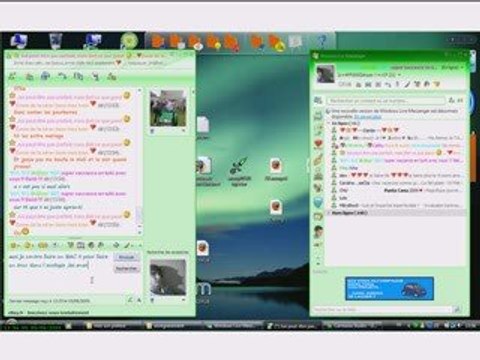Click your own display picture in chat window
The height and width of the screenshot is (360, 480).
point(168,277)
